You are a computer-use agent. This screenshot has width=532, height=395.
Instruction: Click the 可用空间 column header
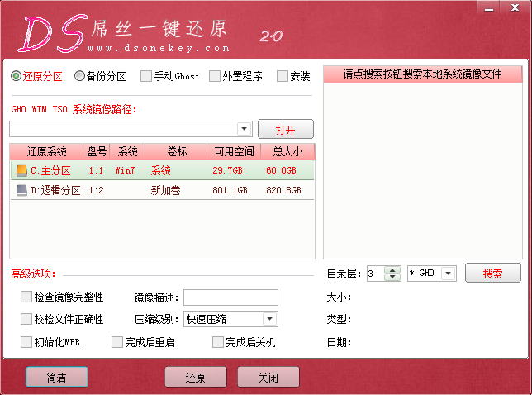click(234, 151)
